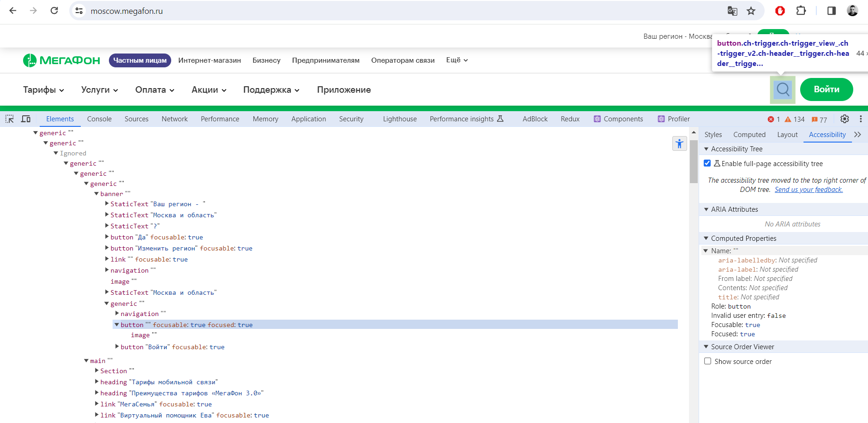868x423 pixels.
Task: Open site information icon in address bar
Action: pos(79,11)
